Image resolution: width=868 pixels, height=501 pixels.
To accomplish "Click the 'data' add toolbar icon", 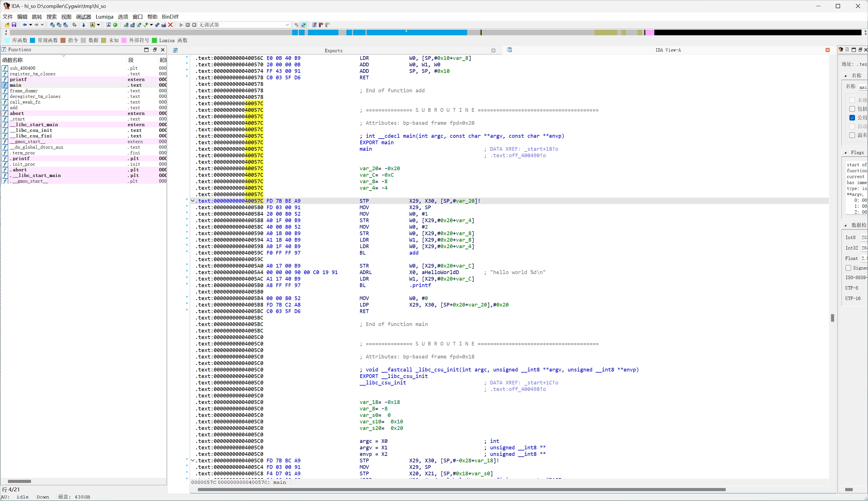I will point(132,25).
